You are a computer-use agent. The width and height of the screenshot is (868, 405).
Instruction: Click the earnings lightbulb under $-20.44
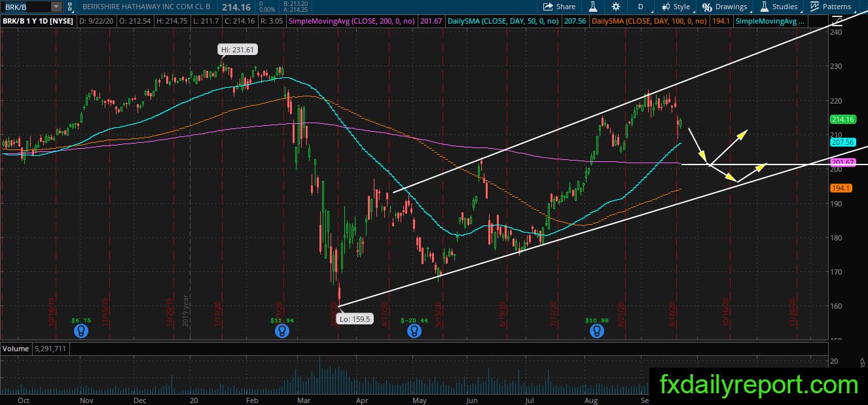413,332
